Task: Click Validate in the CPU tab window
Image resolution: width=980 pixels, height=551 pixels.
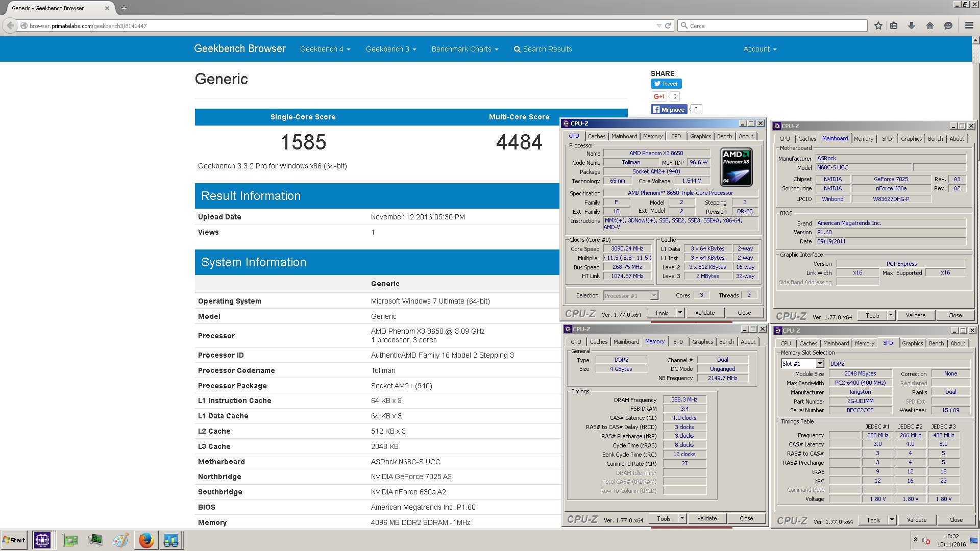Action: [705, 313]
